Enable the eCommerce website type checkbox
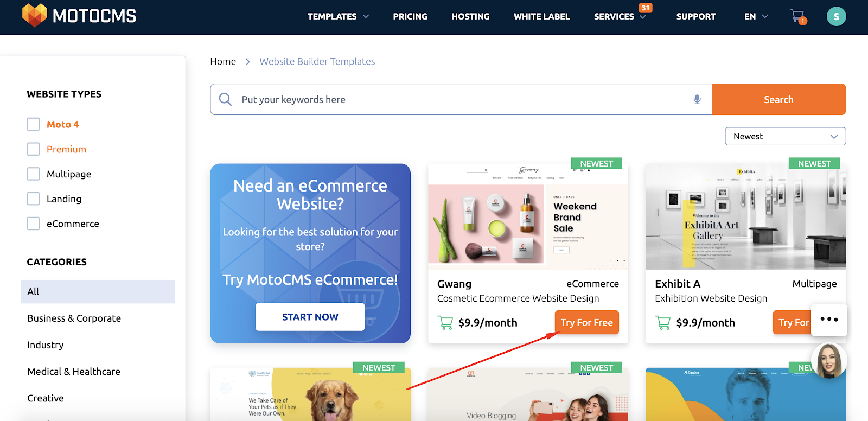868x421 pixels. 33,224
